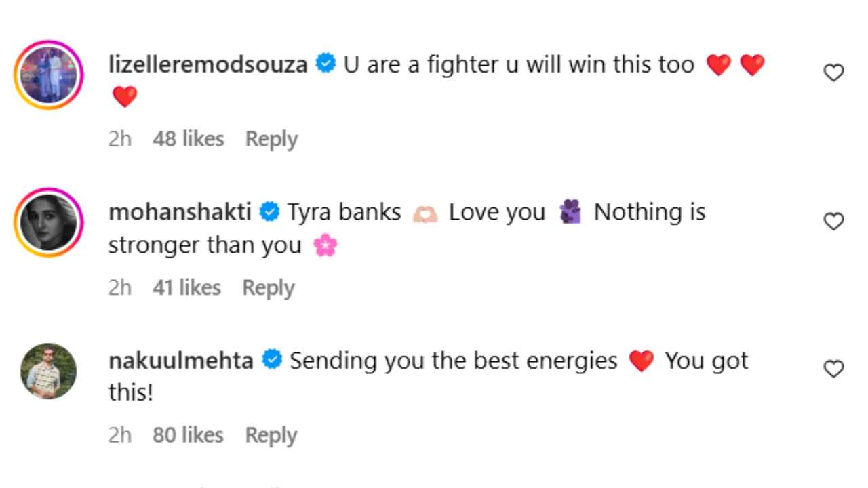The width and height of the screenshot is (868, 488).
Task: Click the mohanshakti username
Action: pyautogui.click(x=180, y=213)
